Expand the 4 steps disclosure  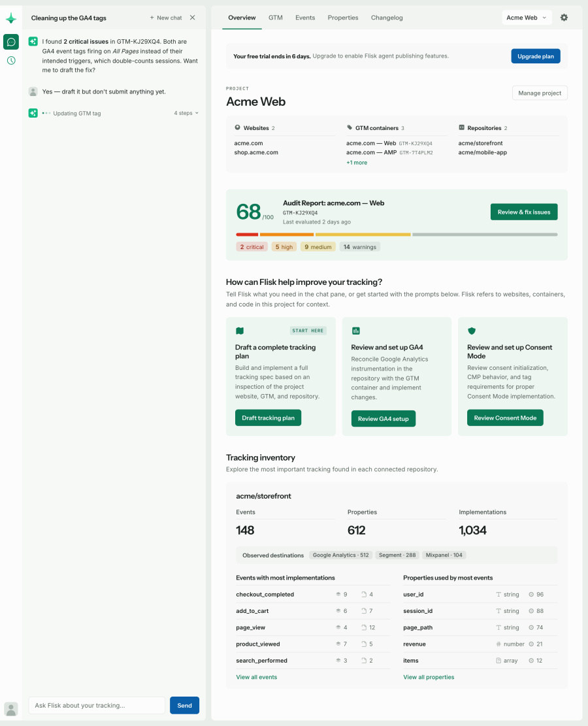[x=186, y=113]
